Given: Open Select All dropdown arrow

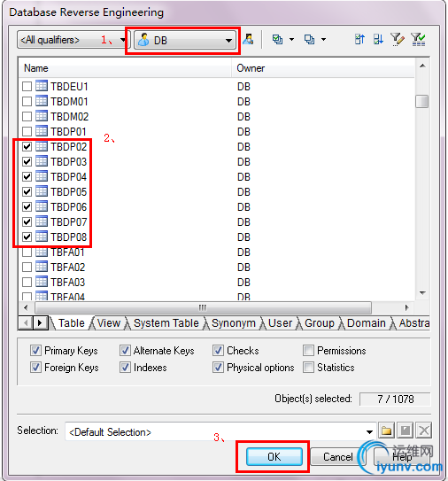Looking at the screenshot, I should pos(291,40).
